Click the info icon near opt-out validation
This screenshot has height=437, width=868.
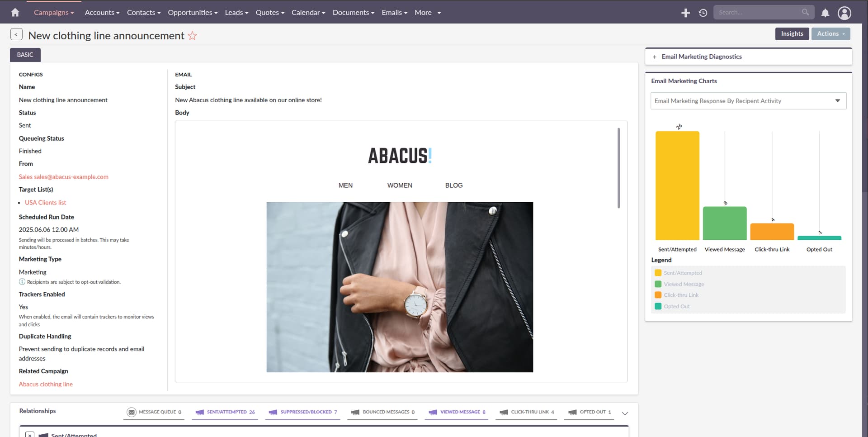pyautogui.click(x=22, y=282)
